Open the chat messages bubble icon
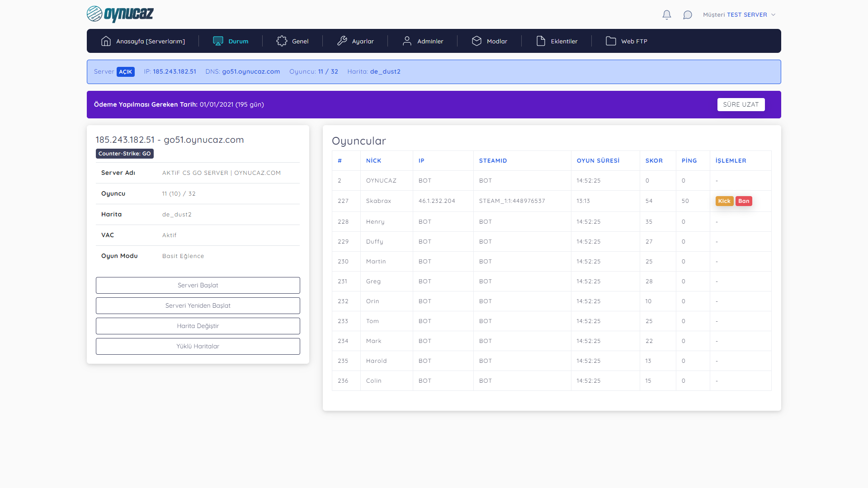Image resolution: width=868 pixels, height=488 pixels. point(688,15)
